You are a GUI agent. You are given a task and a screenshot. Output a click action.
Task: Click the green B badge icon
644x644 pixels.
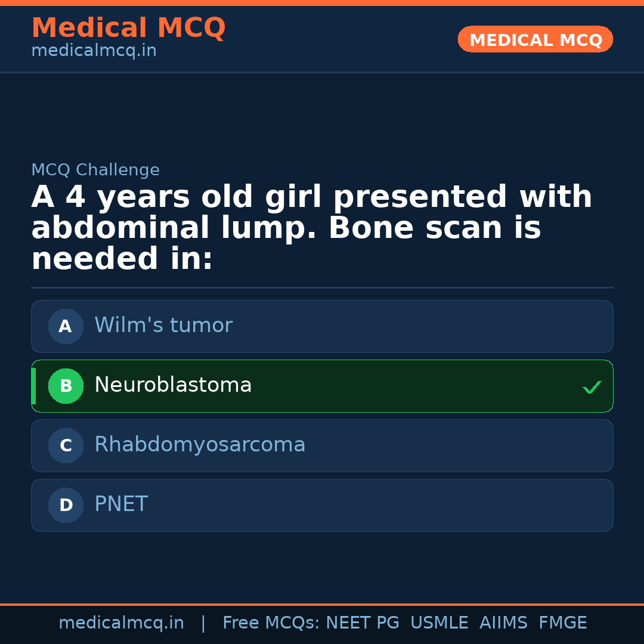pyautogui.click(x=66, y=386)
